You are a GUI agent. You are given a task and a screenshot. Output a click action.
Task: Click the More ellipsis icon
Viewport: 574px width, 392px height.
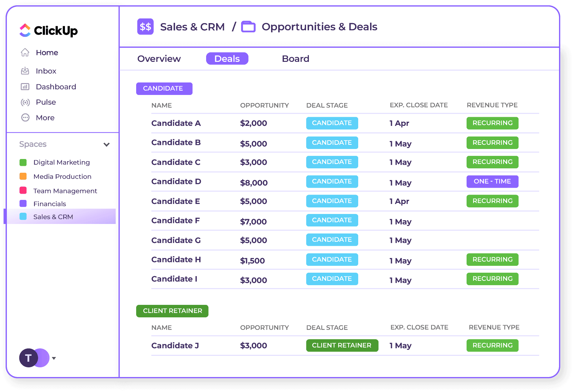(25, 118)
